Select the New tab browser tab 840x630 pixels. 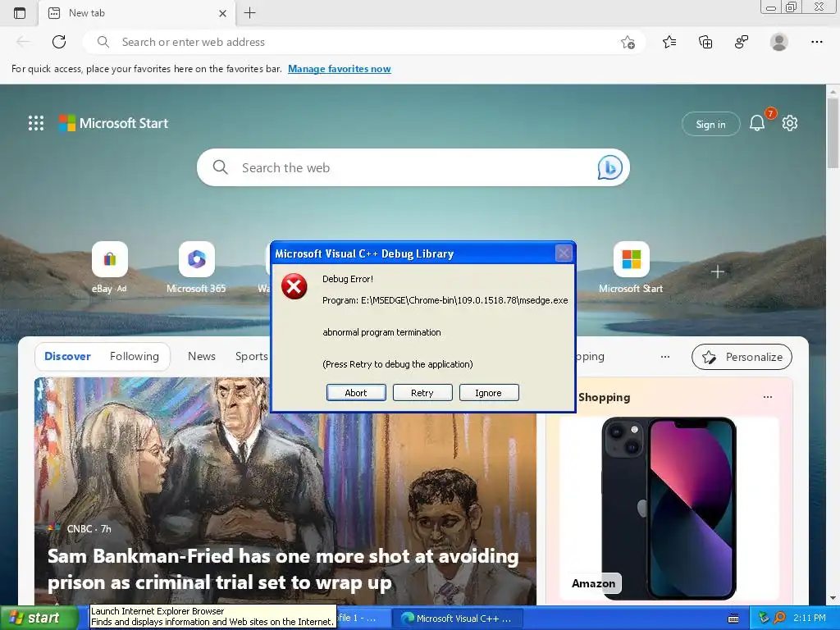tap(137, 13)
